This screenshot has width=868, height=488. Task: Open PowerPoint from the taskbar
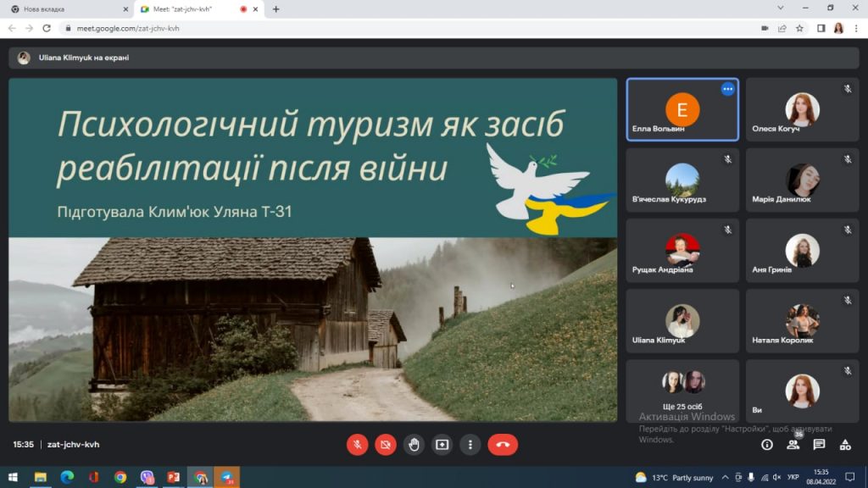pos(174,477)
